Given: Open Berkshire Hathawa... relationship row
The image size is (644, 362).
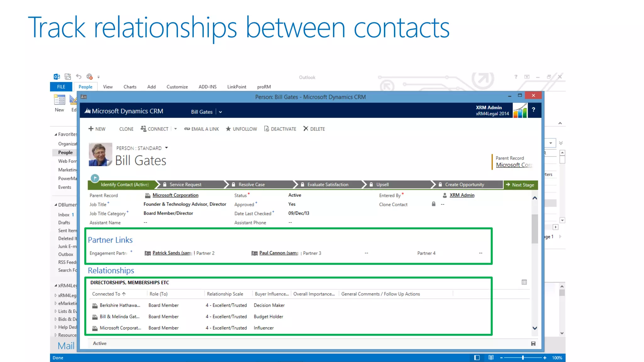Looking at the screenshot, I should pyautogui.click(x=119, y=305).
